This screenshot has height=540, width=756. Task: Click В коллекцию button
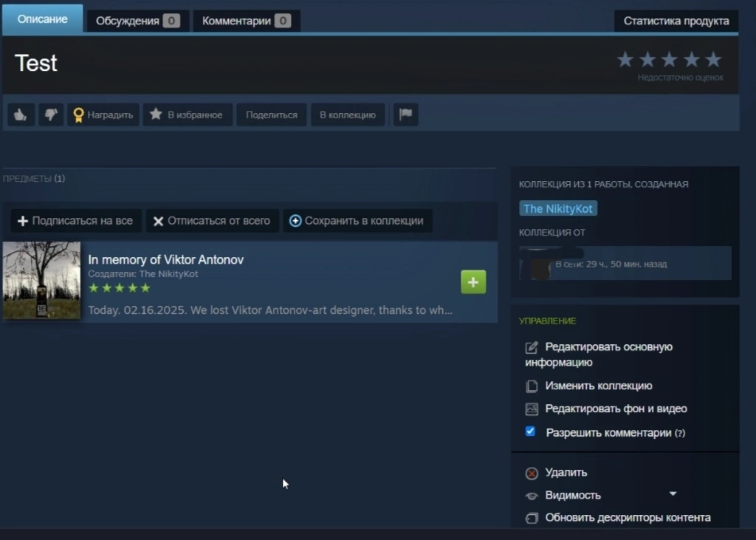348,115
